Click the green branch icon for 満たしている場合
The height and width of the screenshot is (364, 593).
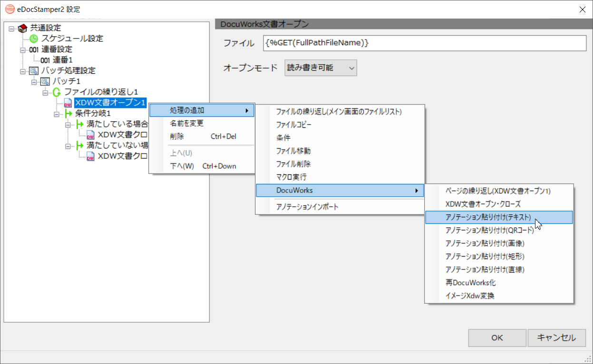[79, 125]
